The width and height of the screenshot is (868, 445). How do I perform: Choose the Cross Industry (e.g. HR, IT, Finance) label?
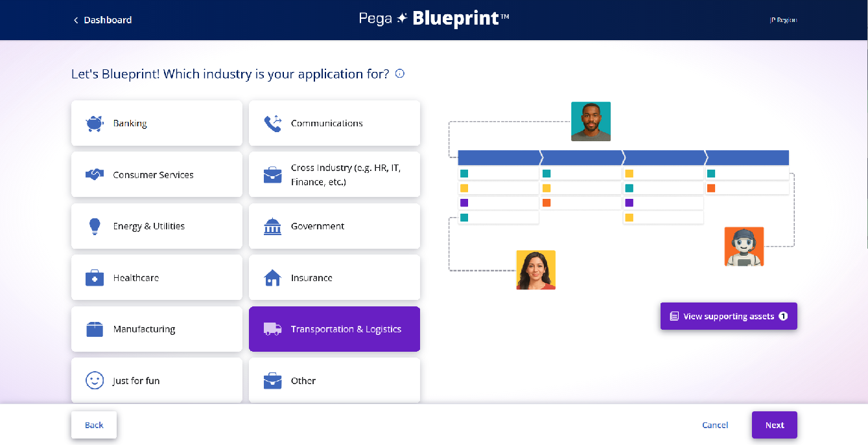point(346,175)
